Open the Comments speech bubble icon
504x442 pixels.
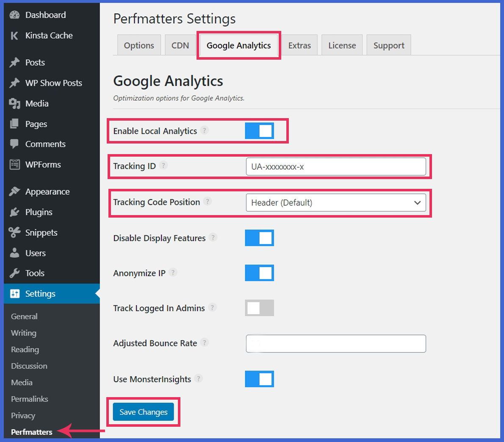click(14, 144)
